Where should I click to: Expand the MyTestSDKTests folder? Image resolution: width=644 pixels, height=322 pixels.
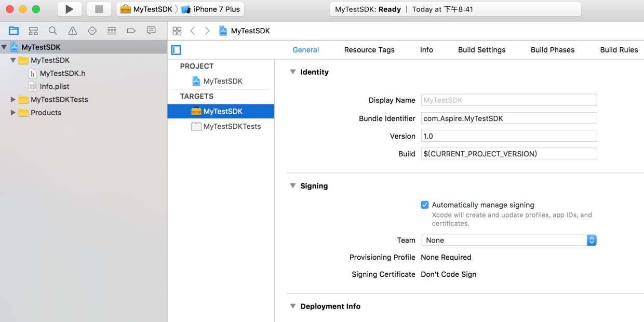click(x=13, y=99)
